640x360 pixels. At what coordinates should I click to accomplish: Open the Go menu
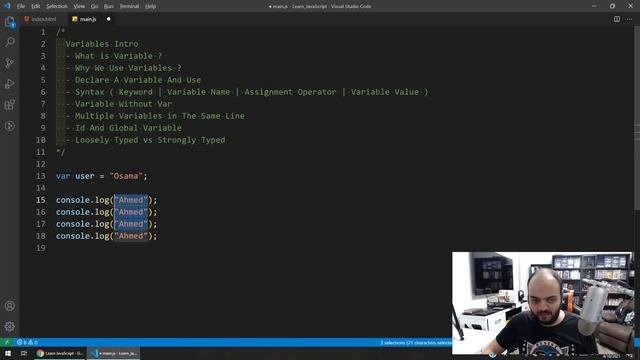(x=94, y=6)
